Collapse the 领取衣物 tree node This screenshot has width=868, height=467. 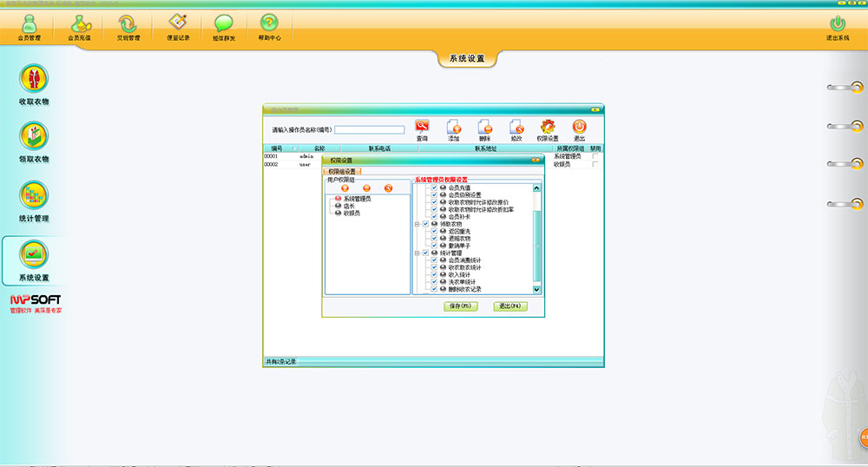coord(418,224)
